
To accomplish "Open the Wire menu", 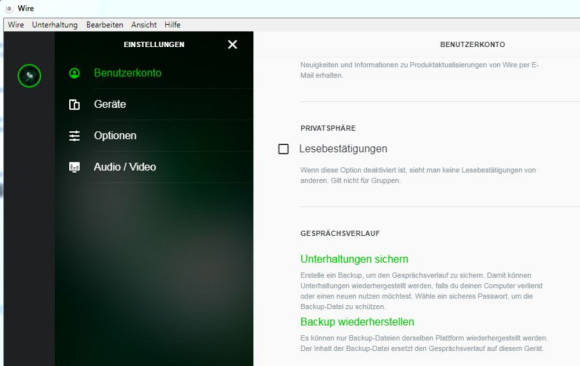I will (16, 25).
